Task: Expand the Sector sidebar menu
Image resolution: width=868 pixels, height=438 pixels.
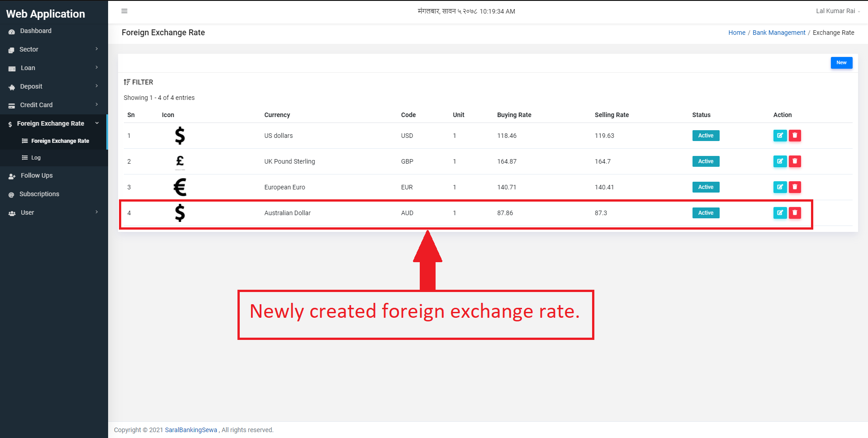Action: click(54, 49)
